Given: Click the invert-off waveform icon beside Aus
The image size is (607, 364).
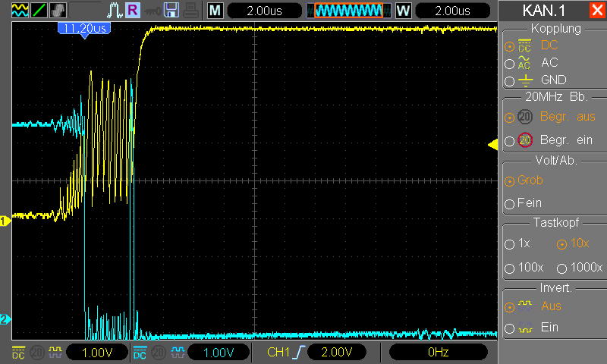Looking at the screenshot, I should pos(525,306).
